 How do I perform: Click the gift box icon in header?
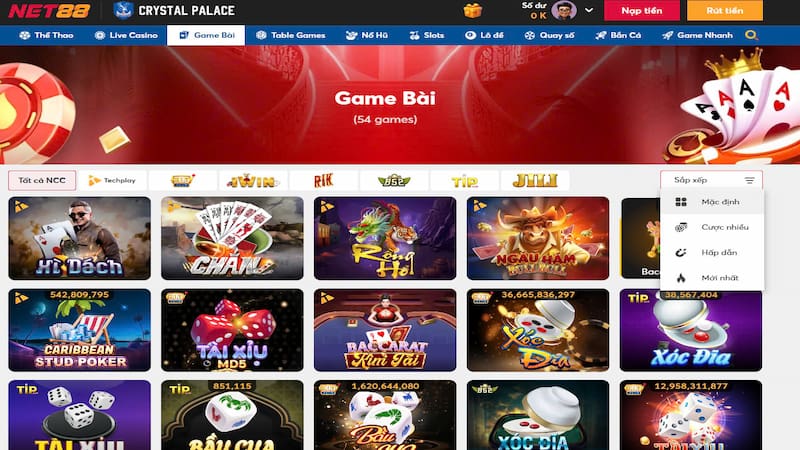[472, 10]
